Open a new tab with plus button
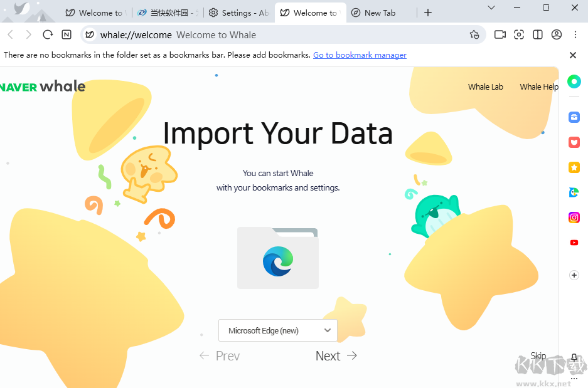The width and height of the screenshot is (588, 388). coord(428,13)
